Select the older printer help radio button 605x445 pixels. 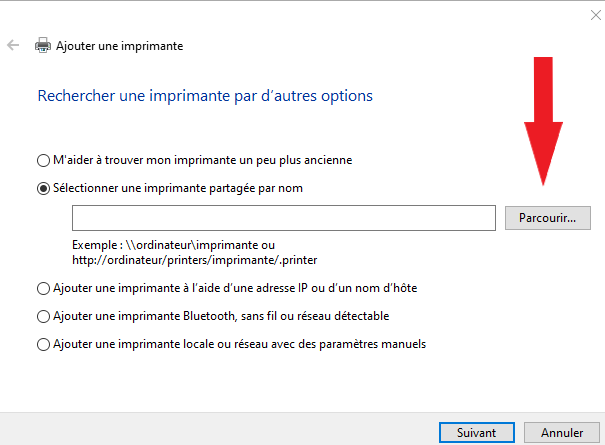tap(42, 159)
